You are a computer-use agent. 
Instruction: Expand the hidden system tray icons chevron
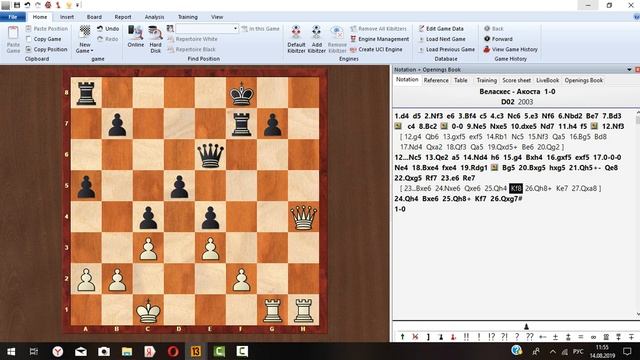coord(552,351)
